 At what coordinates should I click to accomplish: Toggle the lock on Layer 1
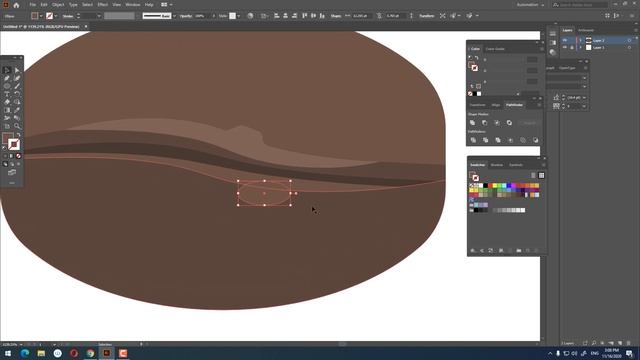pyautogui.click(x=572, y=47)
